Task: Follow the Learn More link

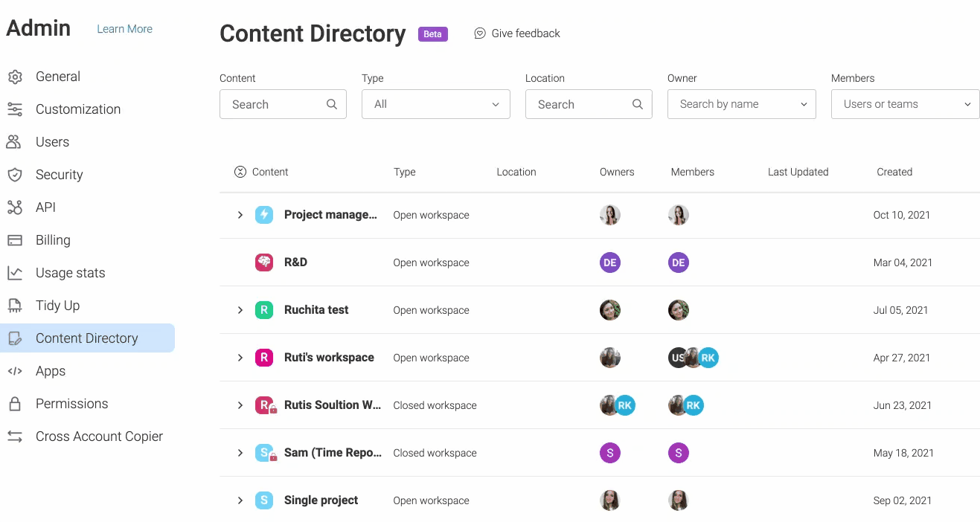Action: 125,29
